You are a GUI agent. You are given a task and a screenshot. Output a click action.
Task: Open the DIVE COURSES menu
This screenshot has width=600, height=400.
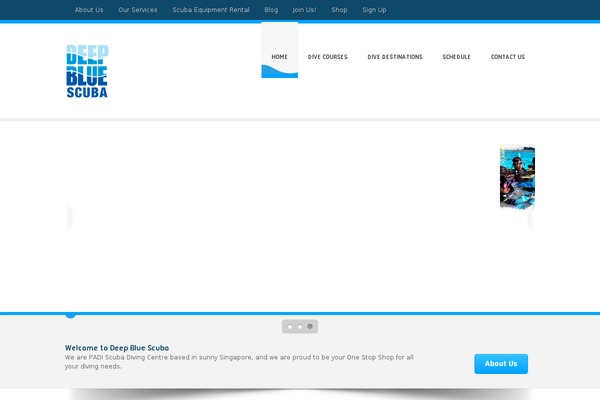tap(328, 57)
